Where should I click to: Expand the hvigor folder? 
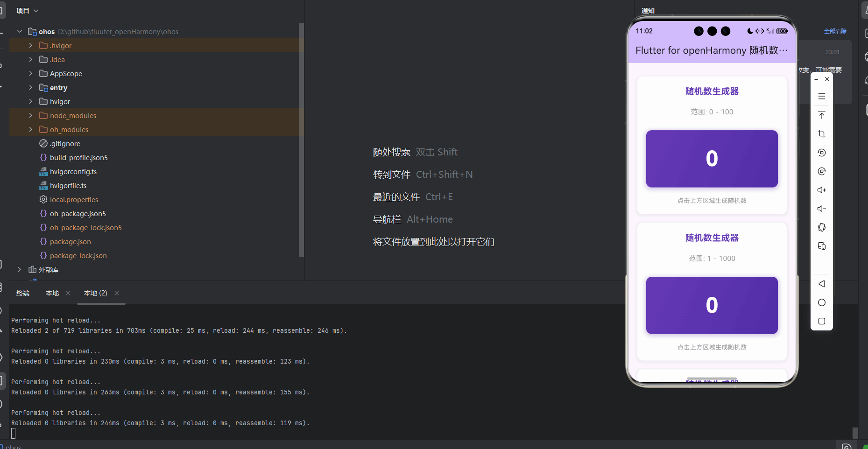pyautogui.click(x=30, y=101)
